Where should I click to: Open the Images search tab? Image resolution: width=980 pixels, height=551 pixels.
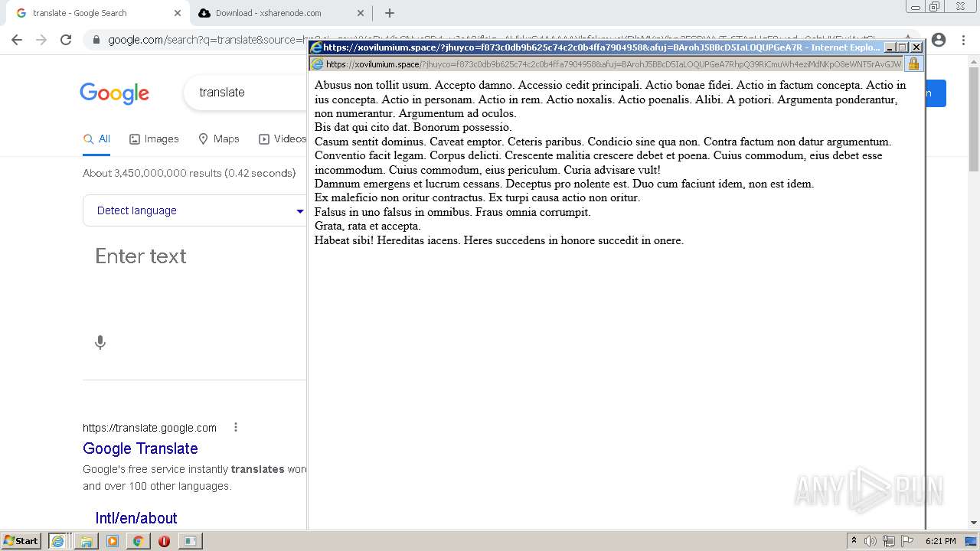coord(154,139)
